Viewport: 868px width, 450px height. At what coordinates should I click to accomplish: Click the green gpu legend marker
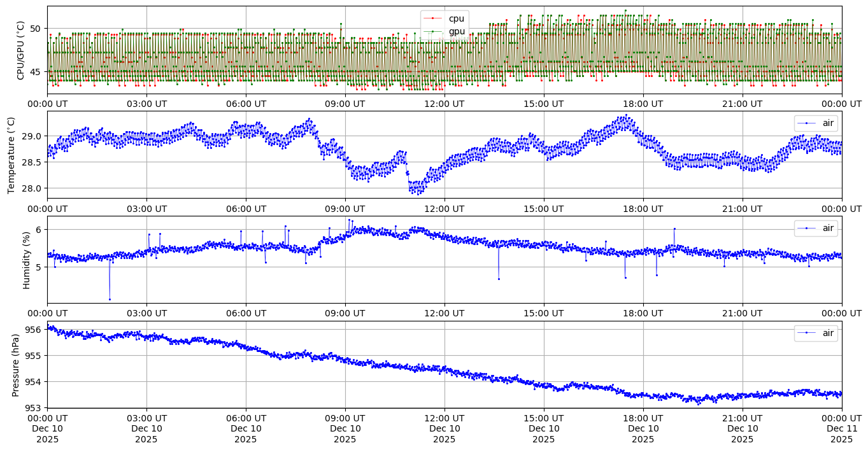coord(433,31)
